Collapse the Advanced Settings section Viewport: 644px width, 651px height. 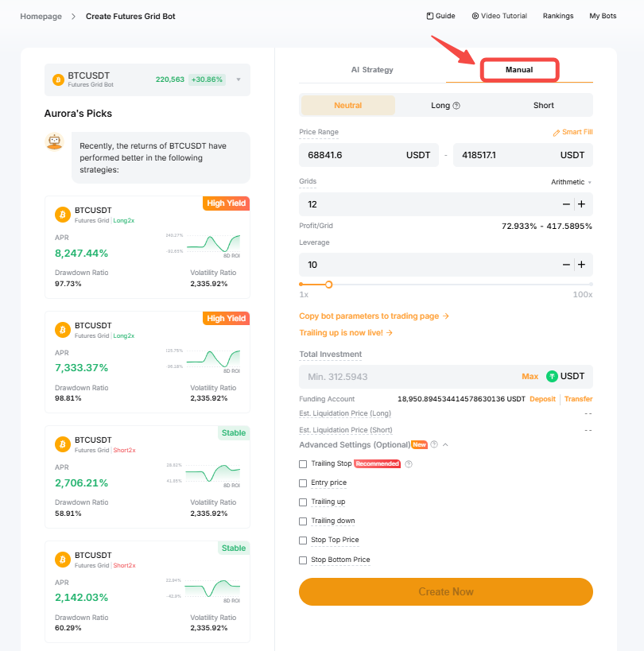tap(446, 445)
